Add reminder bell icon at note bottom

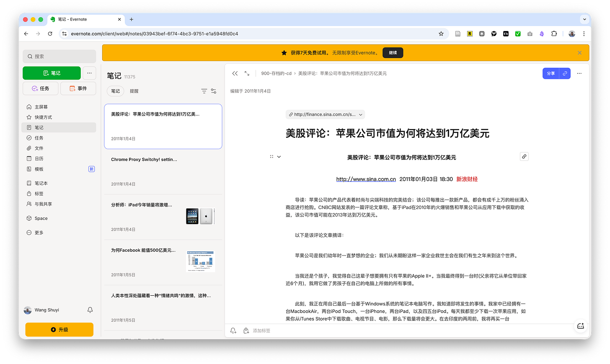tap(233, 330)
